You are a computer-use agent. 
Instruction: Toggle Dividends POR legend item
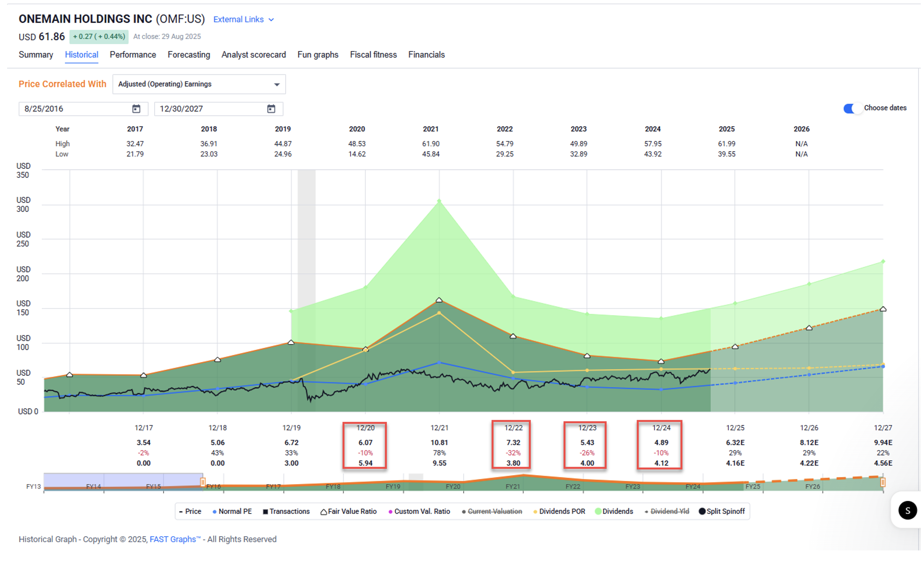[x=559, y=511]
